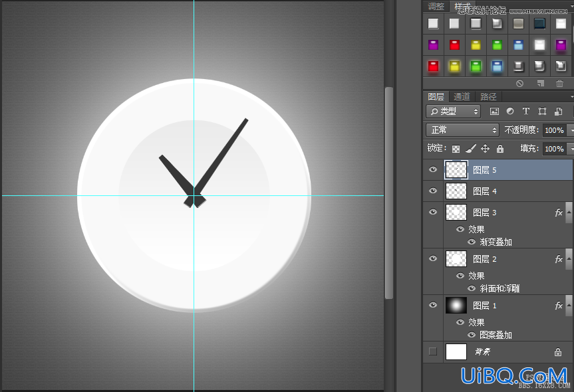
Task: Select layer name 图层 2
Action: click(x=484, y=259)
